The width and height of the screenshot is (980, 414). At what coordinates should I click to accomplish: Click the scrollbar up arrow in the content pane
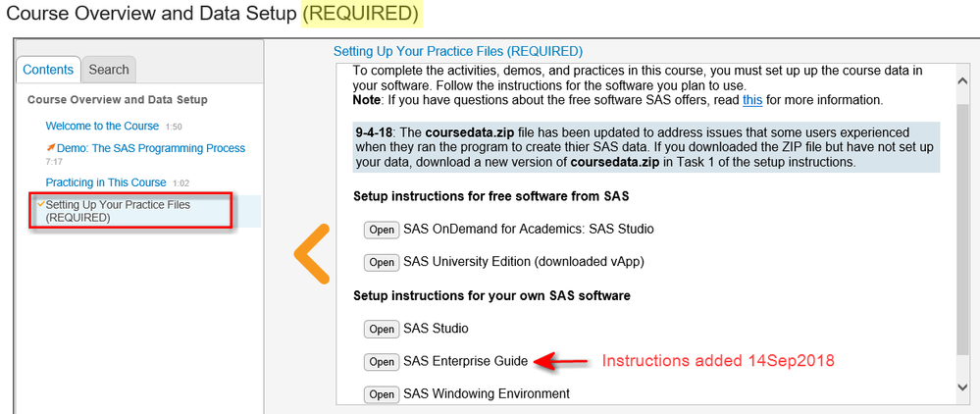(964, 74)
